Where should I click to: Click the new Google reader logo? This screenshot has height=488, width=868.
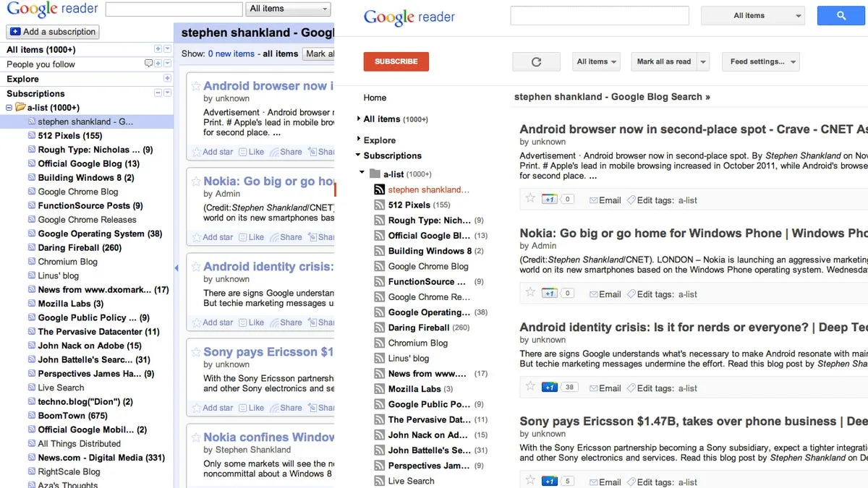(409, 17)
